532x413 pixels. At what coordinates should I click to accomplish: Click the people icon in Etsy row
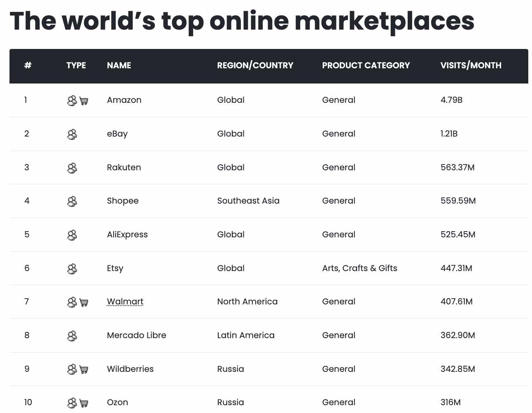click(72, 269)
